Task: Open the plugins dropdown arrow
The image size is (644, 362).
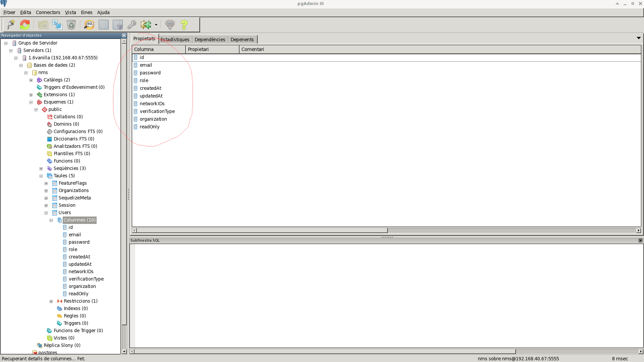Action: pyautogui.click(x=156, y=25)
